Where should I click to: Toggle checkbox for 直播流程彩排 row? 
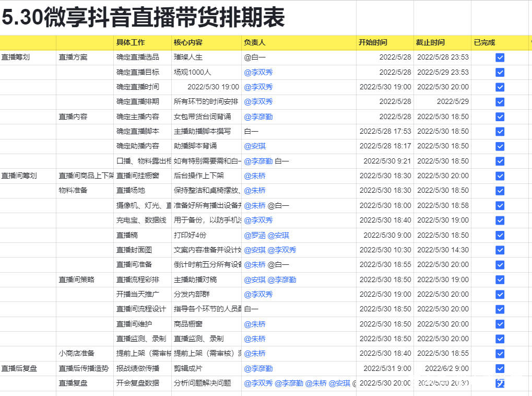point(500,280)
